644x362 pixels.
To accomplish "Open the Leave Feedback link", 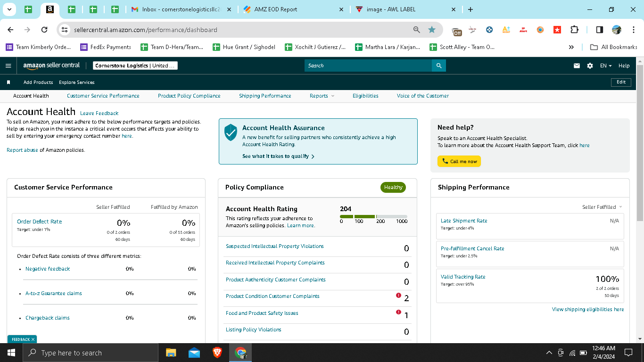I will coord(99,113).
